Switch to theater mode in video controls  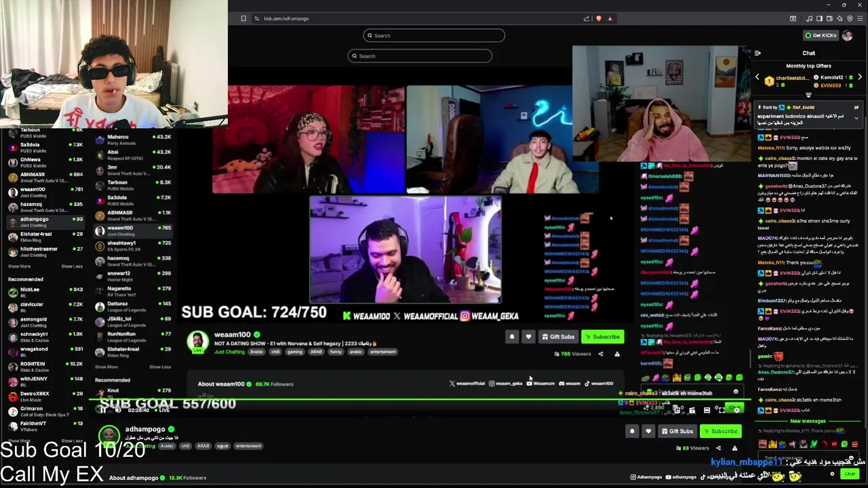tap(707, 409)
